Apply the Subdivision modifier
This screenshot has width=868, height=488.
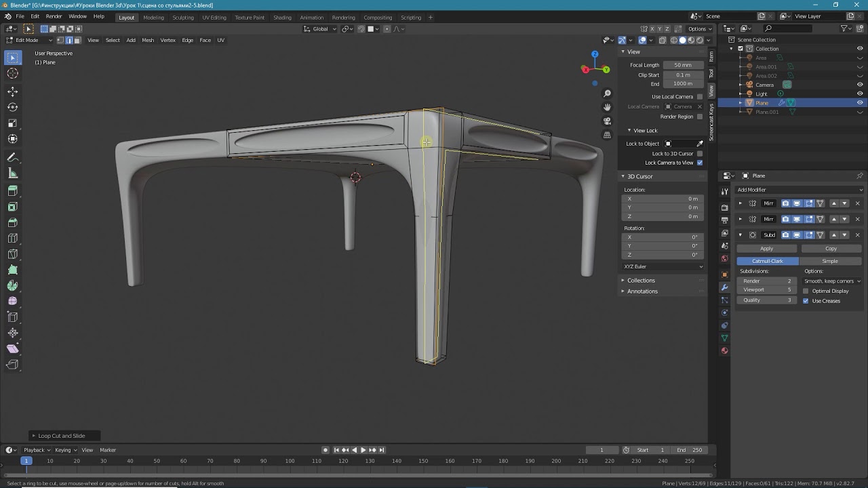pyautogui.click(x=766, y=249)
